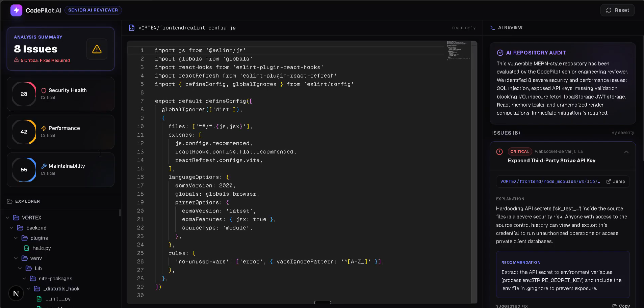Click the refresh arrows icon in Reset
Image resolution: width=644 pixels, height=308 pixels.
[609, 10]
